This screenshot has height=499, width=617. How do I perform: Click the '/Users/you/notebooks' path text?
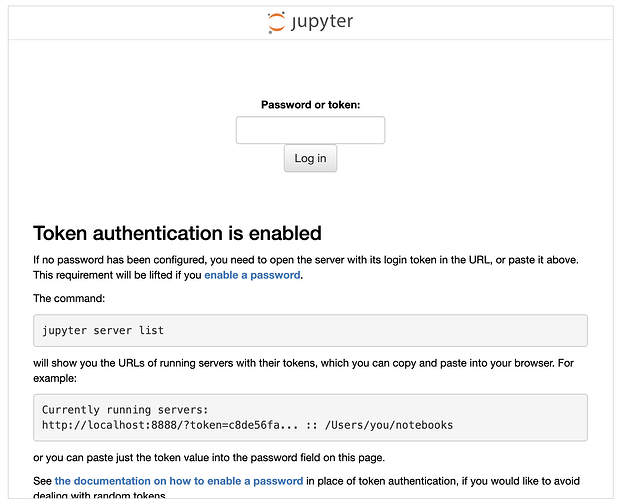coord(389,425)
